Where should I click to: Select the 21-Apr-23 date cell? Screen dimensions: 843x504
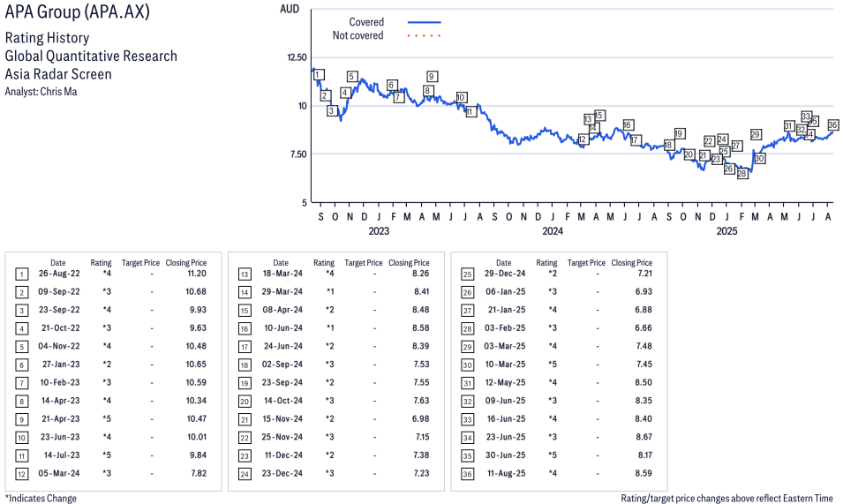61,418
